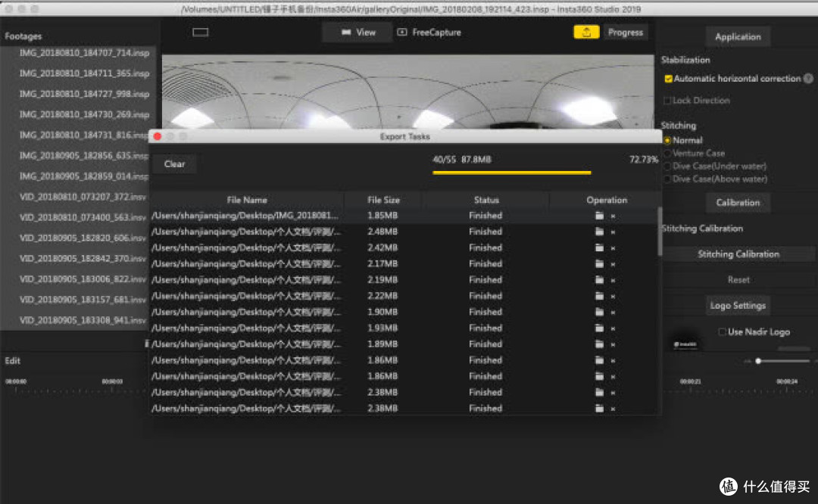818x504 pixels.
Task: Enable the Use Nadir Logo checkbox
Action: point(722,332)
